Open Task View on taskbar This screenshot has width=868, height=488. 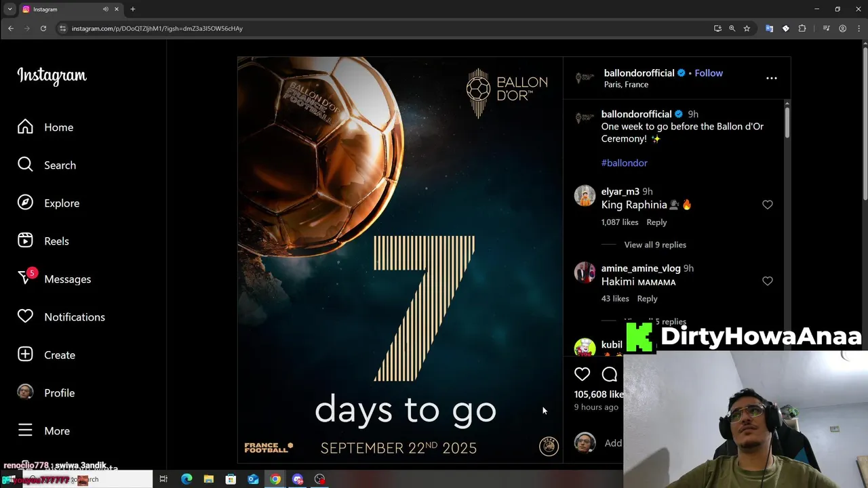(163, 479)
